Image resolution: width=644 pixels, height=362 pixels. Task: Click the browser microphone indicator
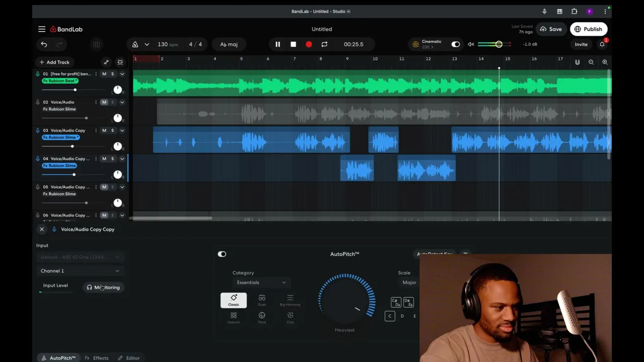(544, 12)
